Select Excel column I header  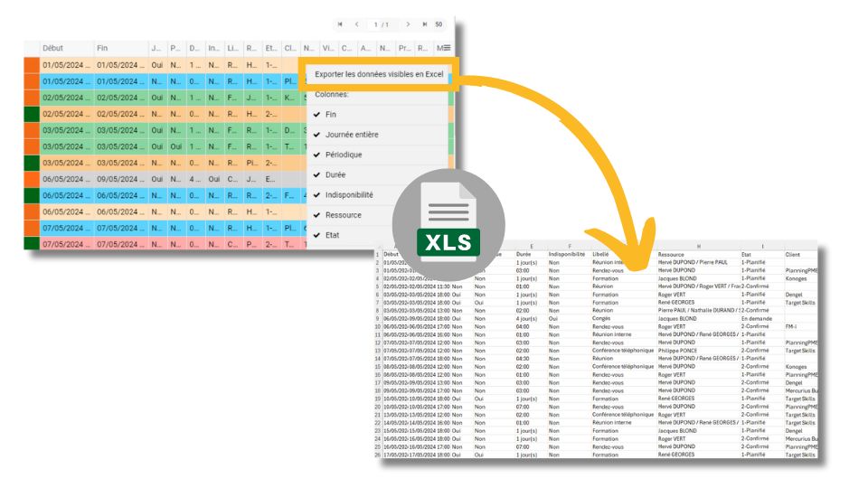pyautogui.click(x=762, y=247)
